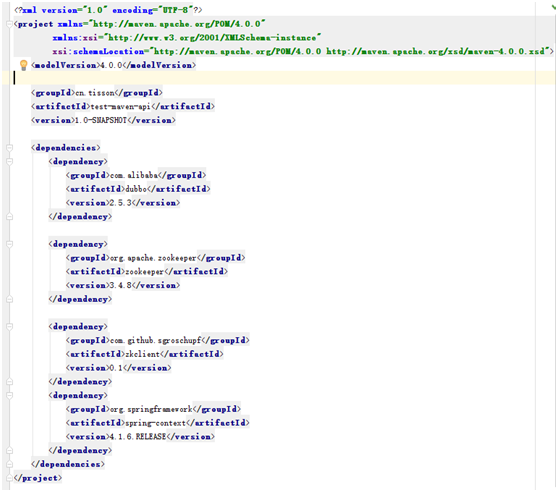This screenshot has height=492, width=558.
Task: Fold the zkclient dependency block
Action: pos(10,327)
